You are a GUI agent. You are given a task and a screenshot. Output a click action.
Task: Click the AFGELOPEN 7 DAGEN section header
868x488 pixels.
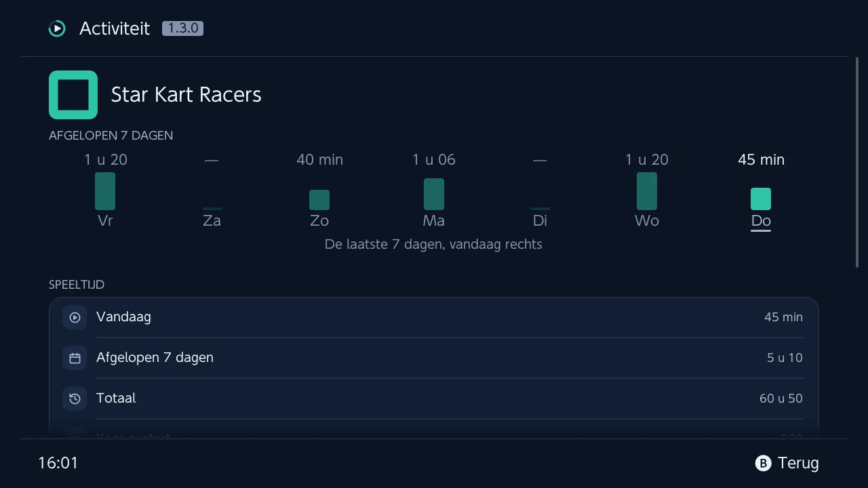(x=111, y=136)
